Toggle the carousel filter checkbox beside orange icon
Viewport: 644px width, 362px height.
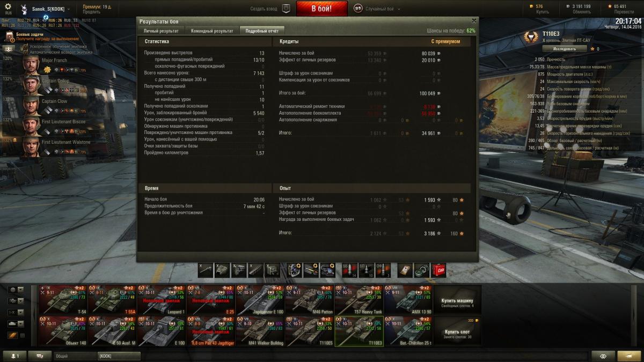(22, 335)
